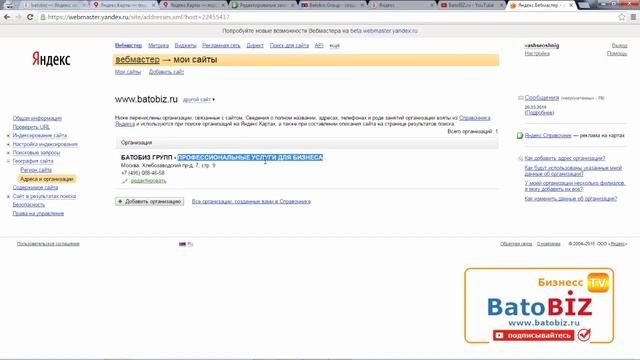
Task: Select Адреса и организации sidebar item
Action: click(47, 179)
